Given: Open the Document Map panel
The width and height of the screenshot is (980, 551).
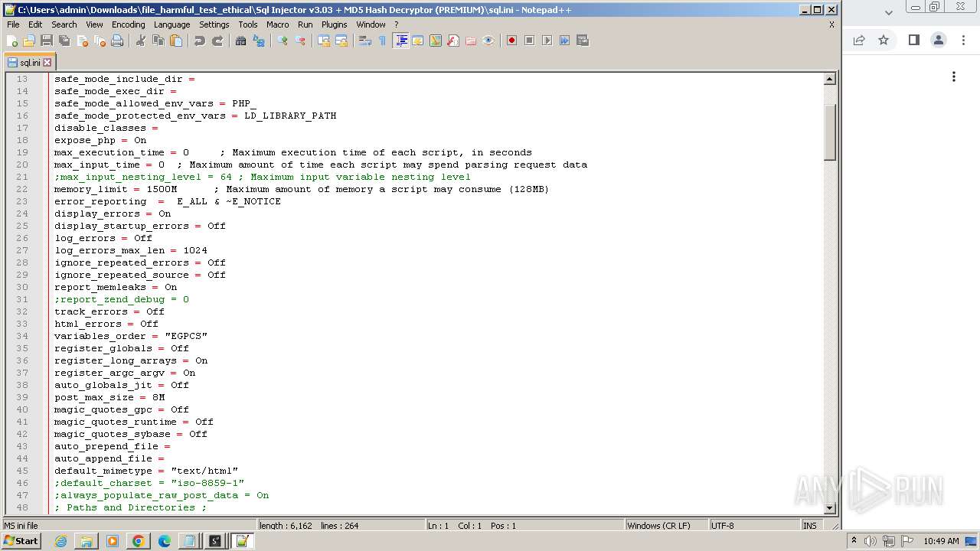Looking at the screenshot, I should (x=436, y=41).
